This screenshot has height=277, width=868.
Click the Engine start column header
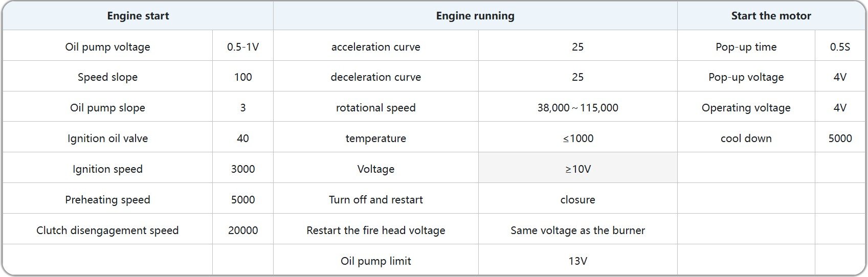pyautogui.click(x=138, y=16)
